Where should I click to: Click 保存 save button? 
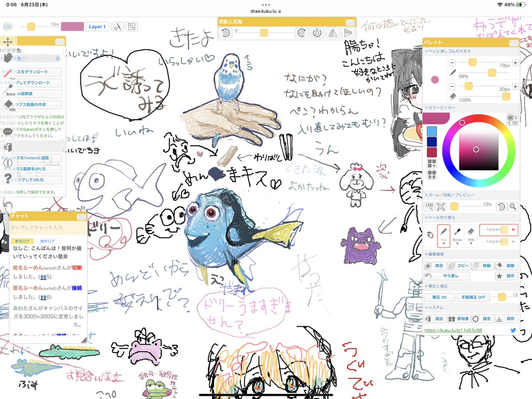tap(506, 319)
